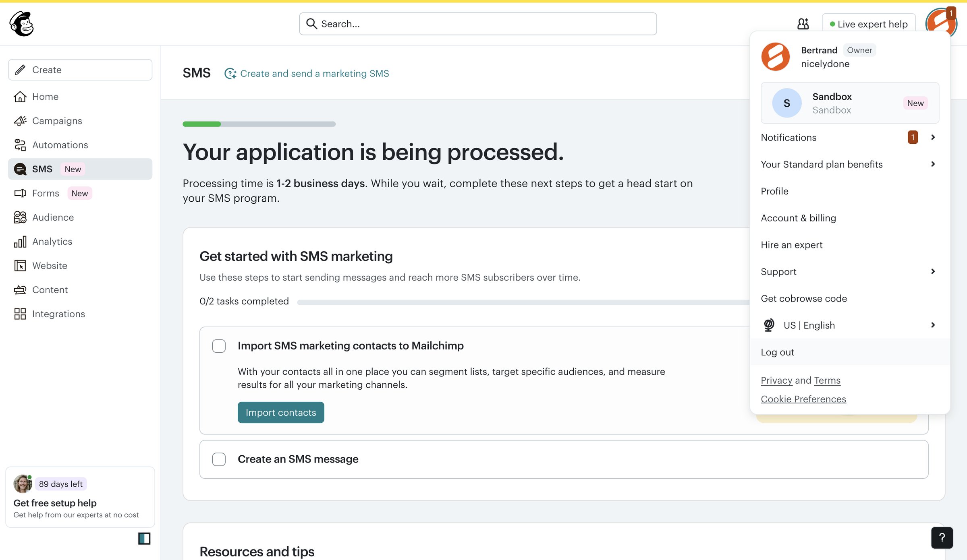967x560 pixels.
Task: Switch to the Sandbox account
Action: tap(850, 103)
